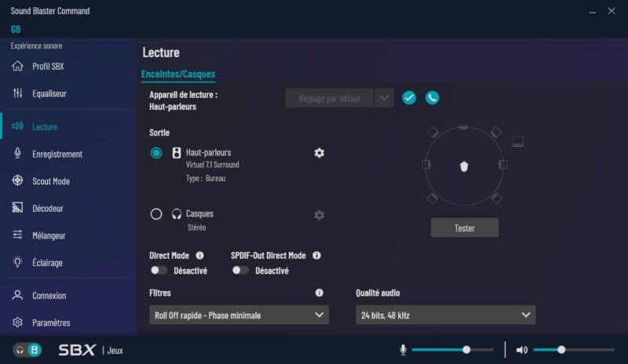This screenshot has width=628, height=364.
Task: Toggle headphone/speaker switch in bottom bar
Action: [27, 350]
